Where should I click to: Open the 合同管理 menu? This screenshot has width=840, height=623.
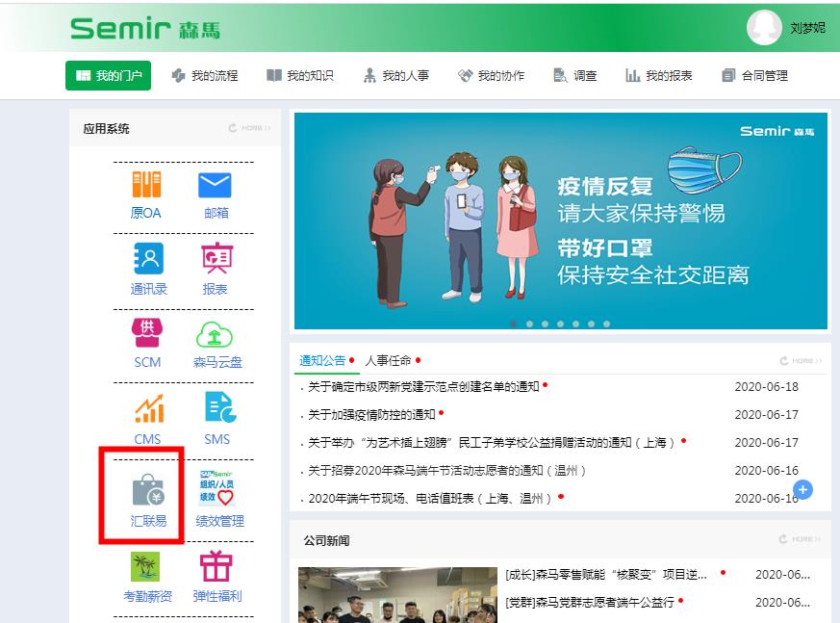click(754, 76)
